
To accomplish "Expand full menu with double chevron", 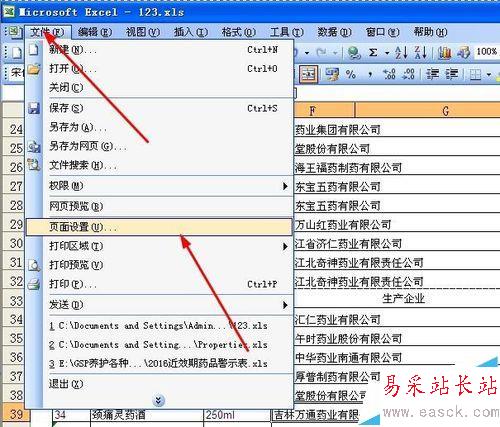I will 159,400.
